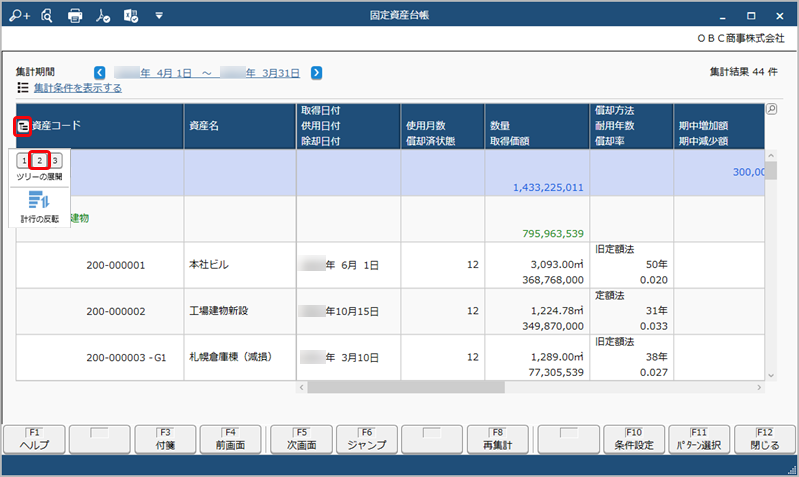Open the search preview icon

[x=47, y=16]
